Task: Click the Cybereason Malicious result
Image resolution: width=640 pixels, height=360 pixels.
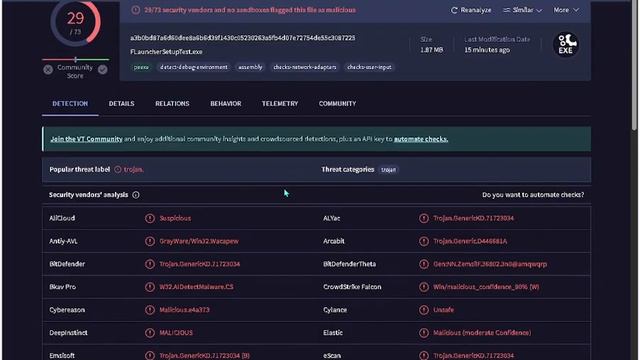Action: 184,310
